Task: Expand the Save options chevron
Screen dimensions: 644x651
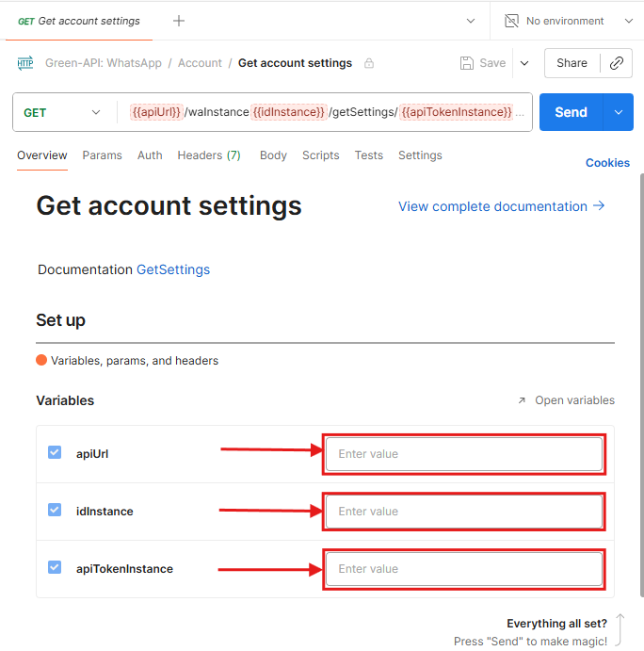Action: [524, 63]
